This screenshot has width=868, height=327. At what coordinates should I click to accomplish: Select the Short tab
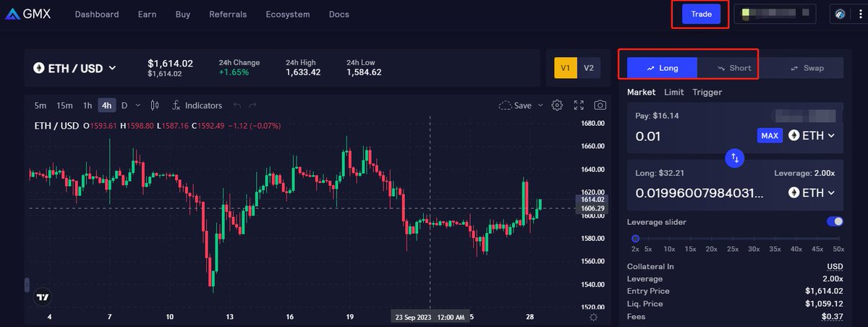pos(734,68)
